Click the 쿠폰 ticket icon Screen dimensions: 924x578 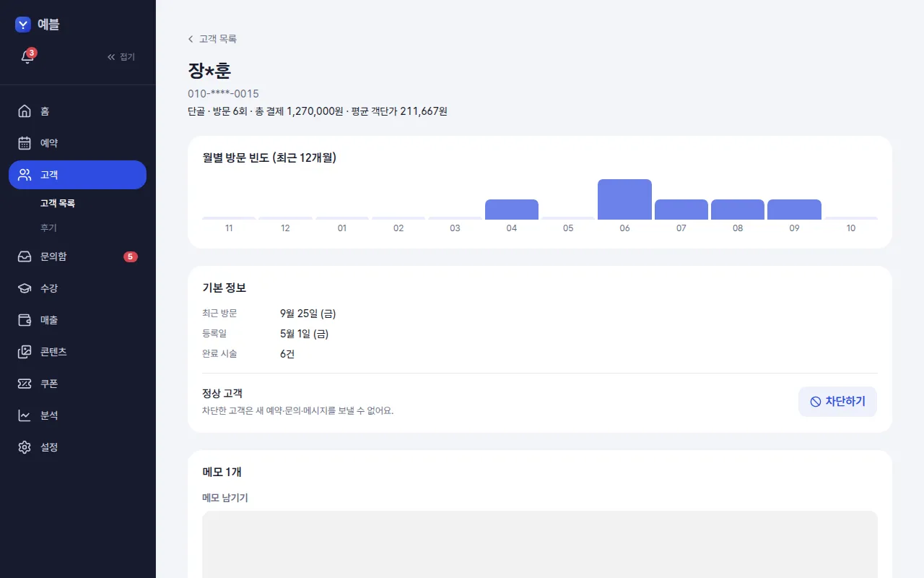(x=25, y=384)
